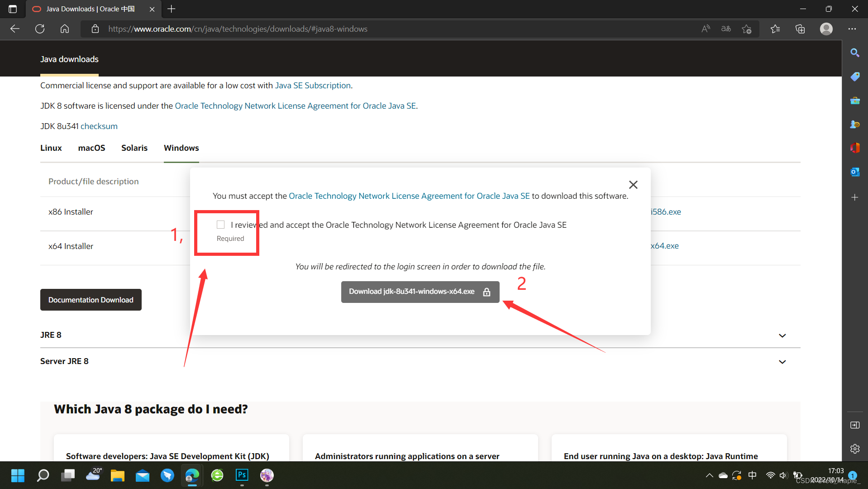Viewport: 868px width, 489px height.
Task: Open the Favorites list
Action: click(x=775, y=29)
